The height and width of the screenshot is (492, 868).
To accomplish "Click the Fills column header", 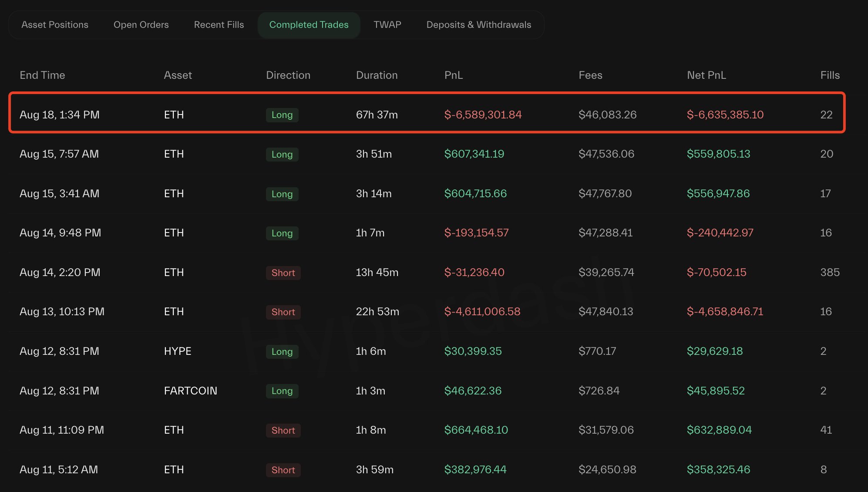I will [830, 75].
